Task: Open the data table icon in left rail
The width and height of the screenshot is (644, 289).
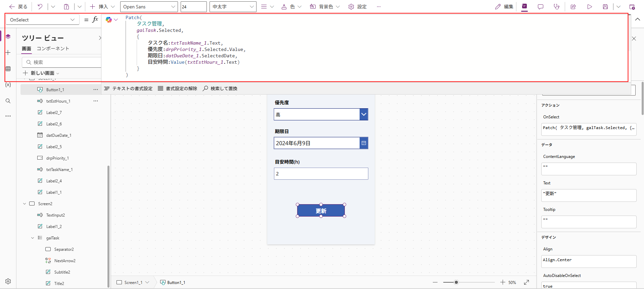Action: point(8,69)
